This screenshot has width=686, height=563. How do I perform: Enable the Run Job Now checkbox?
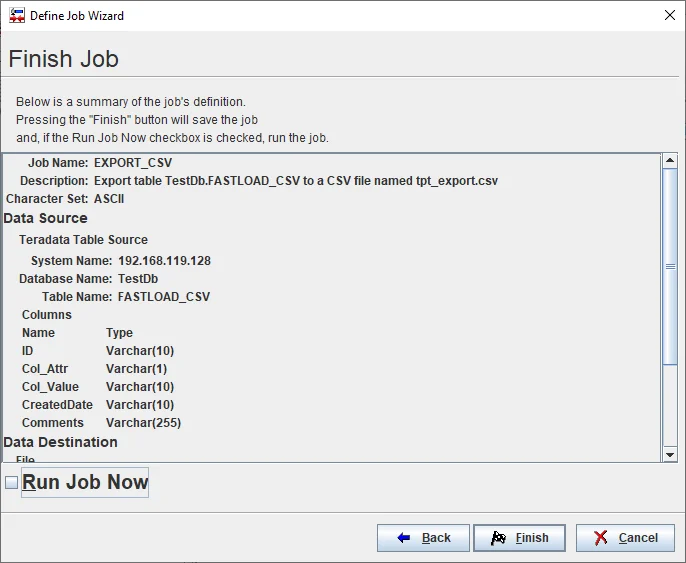[x=12, y=483]
